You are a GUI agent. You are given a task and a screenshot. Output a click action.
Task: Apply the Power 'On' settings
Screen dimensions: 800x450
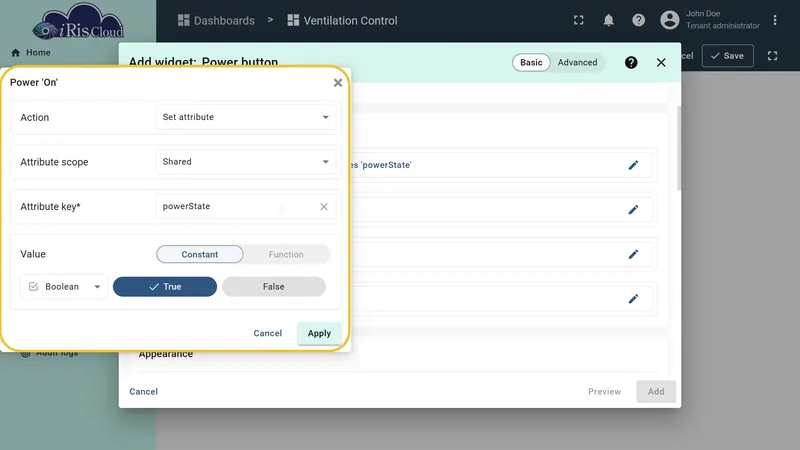[x=319, y=333]
